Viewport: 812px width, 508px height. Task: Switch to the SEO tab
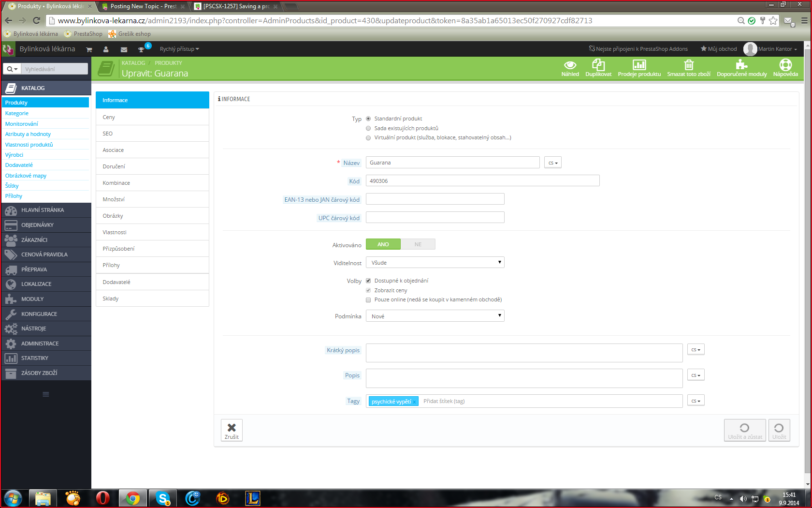point(152,134)
